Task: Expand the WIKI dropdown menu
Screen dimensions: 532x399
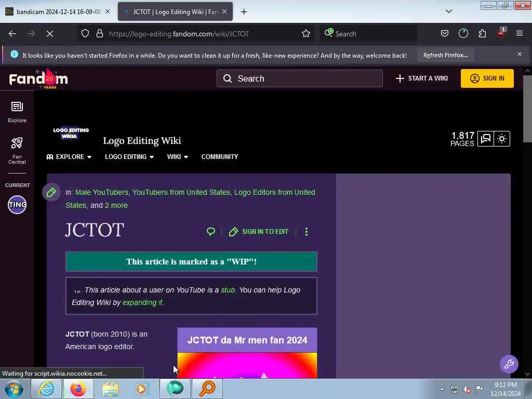Action: tap(178, 157)
